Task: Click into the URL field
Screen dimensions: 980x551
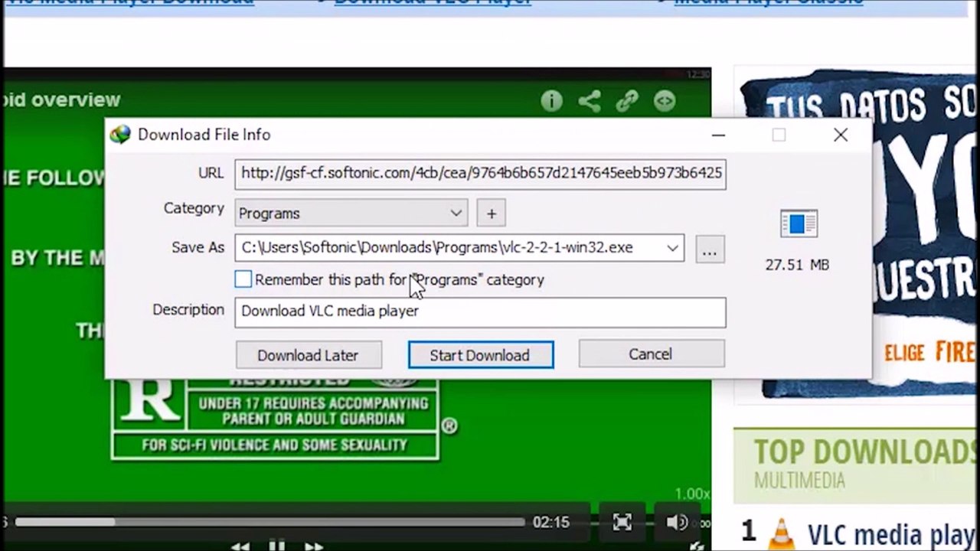Action: tap(481, 174)
